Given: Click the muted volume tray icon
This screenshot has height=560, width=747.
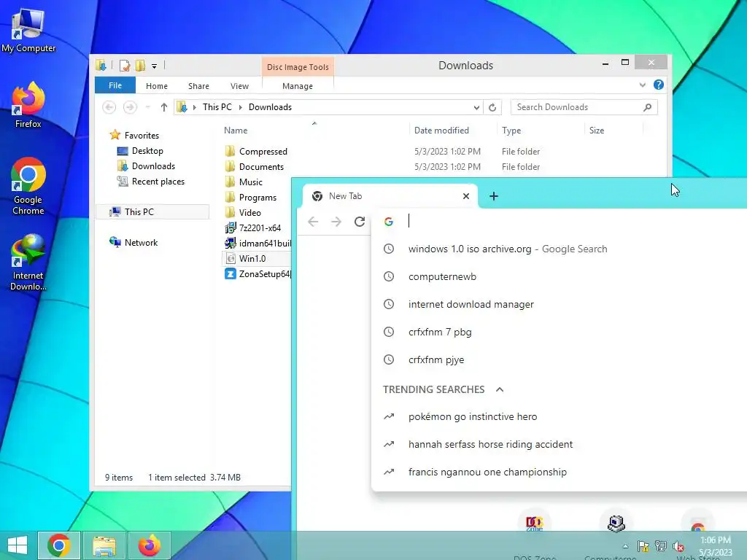Looking at the screenshot, I should tap(678, 546).
